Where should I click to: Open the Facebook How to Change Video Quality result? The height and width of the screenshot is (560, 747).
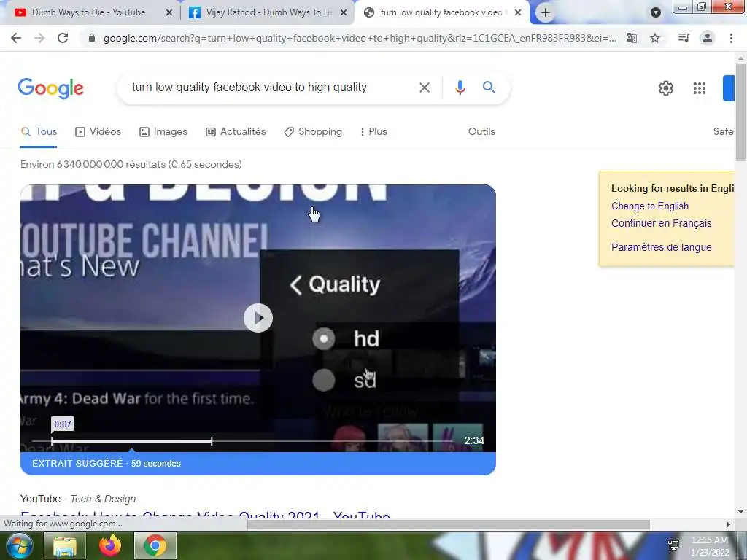(205, 516)
